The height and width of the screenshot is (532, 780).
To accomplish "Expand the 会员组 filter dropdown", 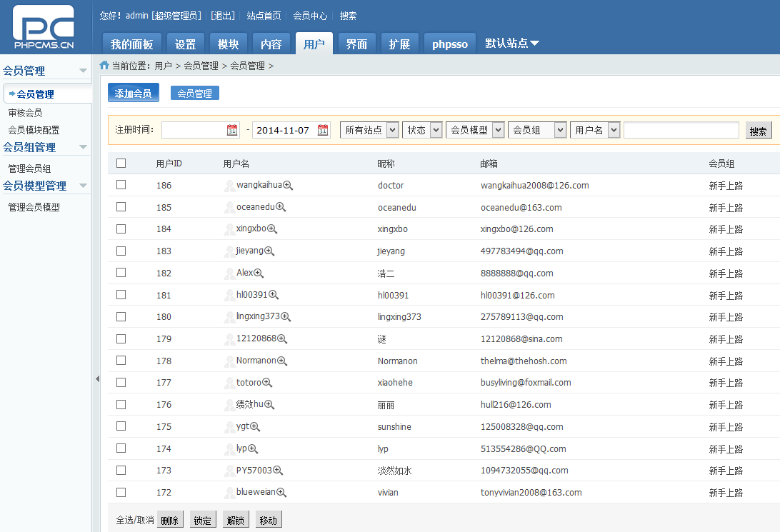I will pyautogui.click(x=537, y=130).
